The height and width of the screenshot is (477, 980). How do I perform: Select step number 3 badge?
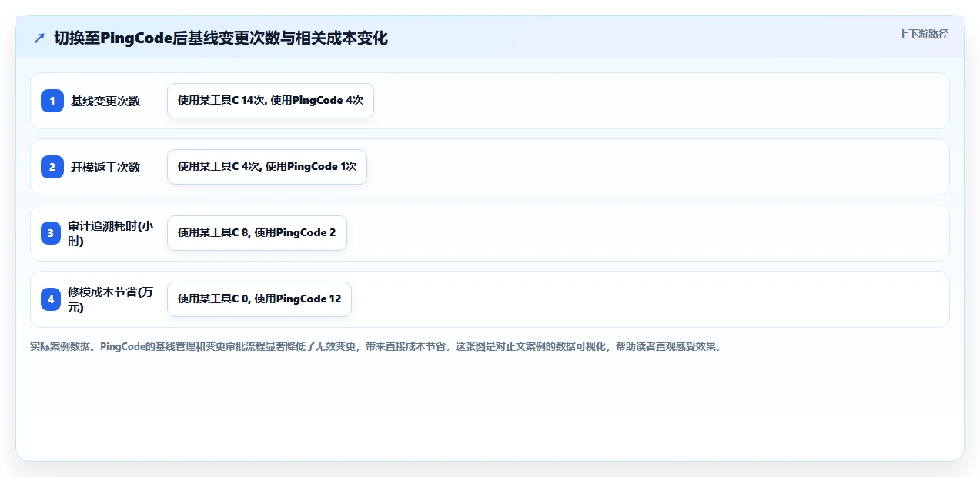point(51,233)
